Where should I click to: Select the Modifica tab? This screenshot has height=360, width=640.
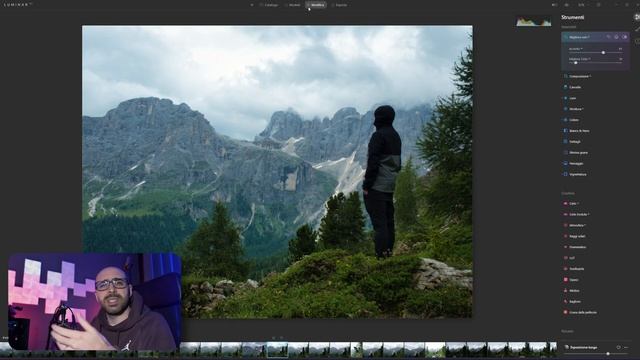click(x=316, y=5)
